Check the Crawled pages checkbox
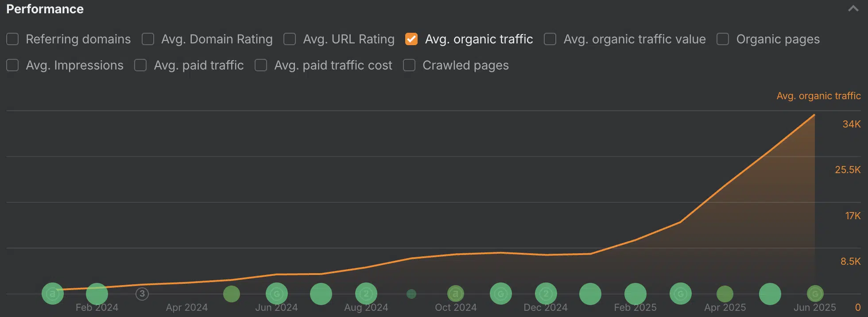 tap(409, 65)
